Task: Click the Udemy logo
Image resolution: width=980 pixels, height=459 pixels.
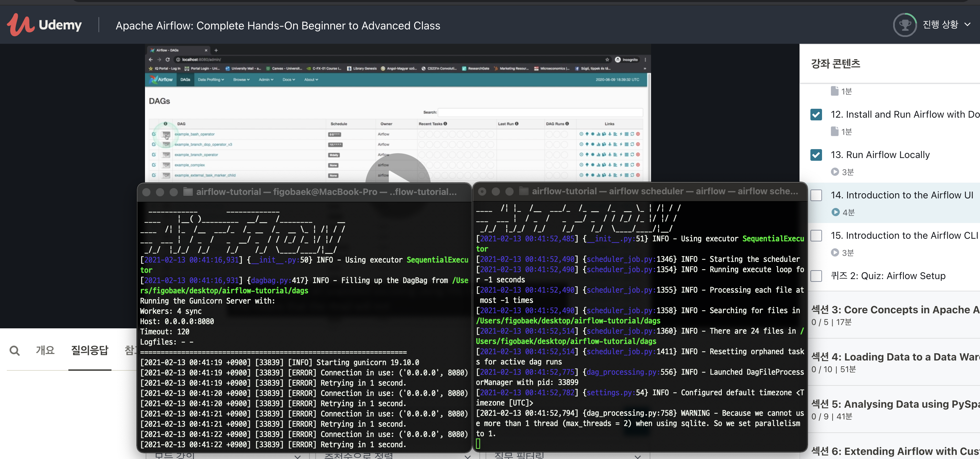Action: (x=44, y=25)
